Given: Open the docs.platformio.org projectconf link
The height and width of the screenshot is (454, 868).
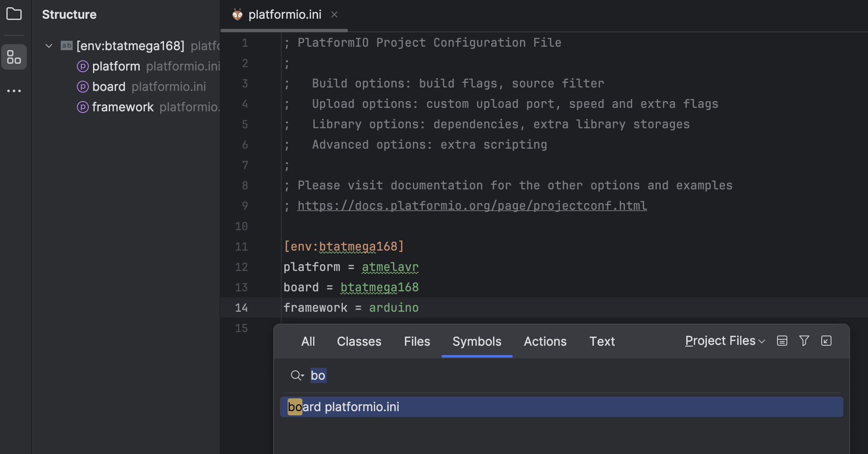Looking at the screenshot, I should tap(472, 206).
